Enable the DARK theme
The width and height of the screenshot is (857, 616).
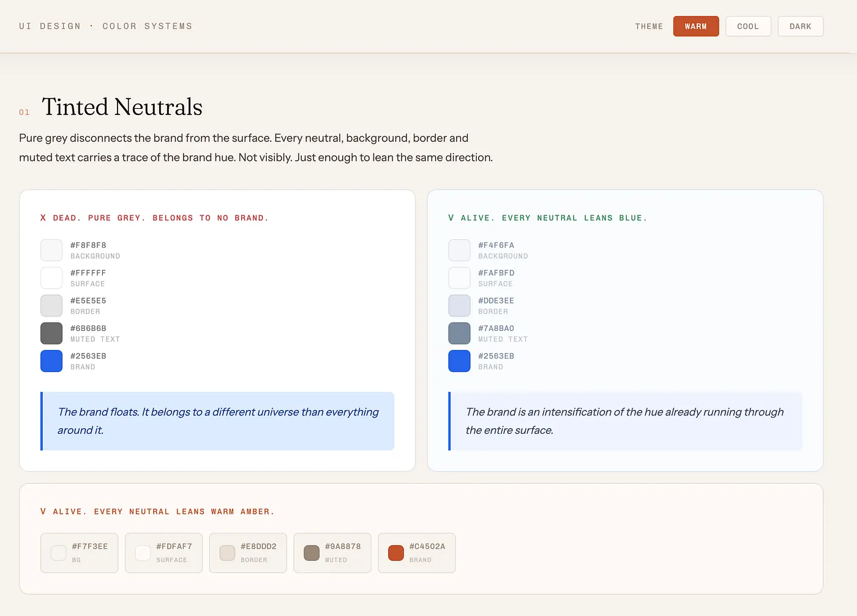[800, 26]
